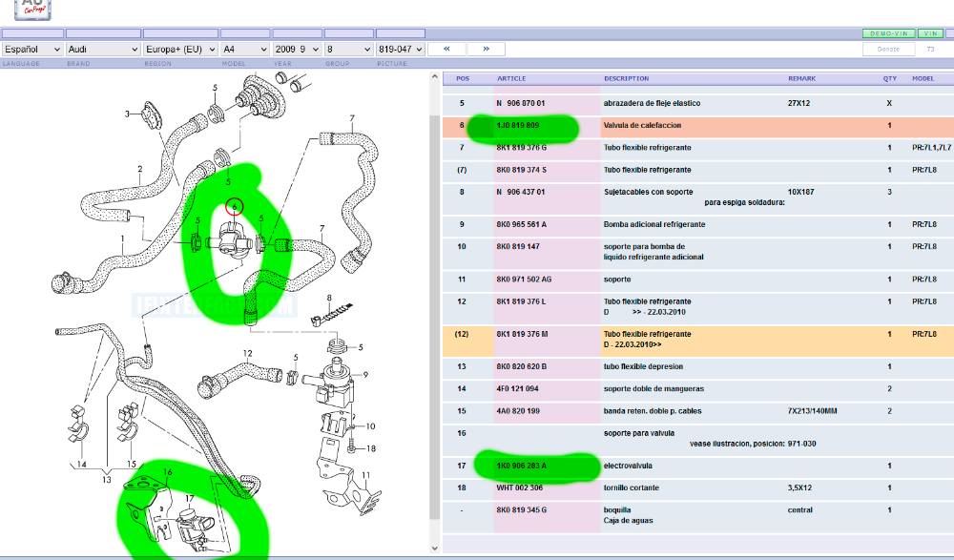The width and height of the screenshot is (954, 560).
Task: Open the Model dropdown showing A4
Action: point(245,50)
